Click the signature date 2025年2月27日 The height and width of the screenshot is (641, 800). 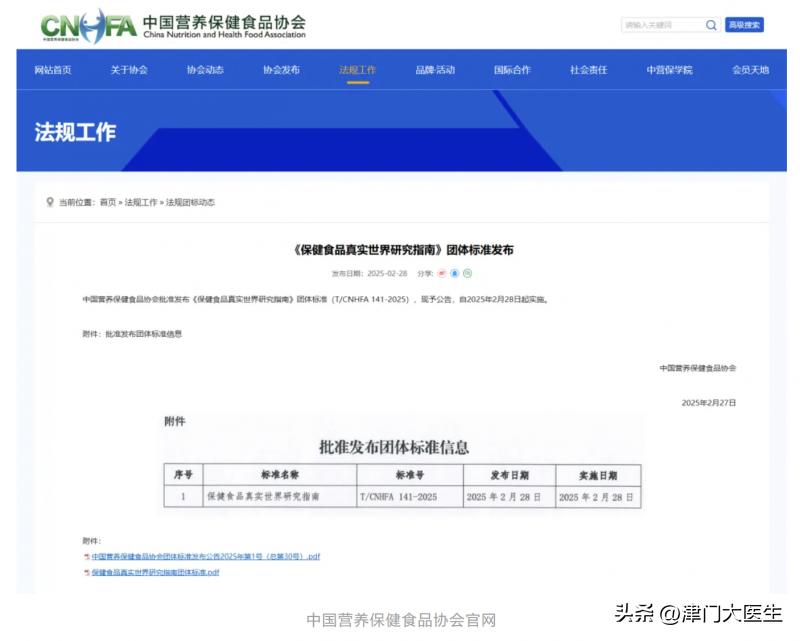click(709, 403)
